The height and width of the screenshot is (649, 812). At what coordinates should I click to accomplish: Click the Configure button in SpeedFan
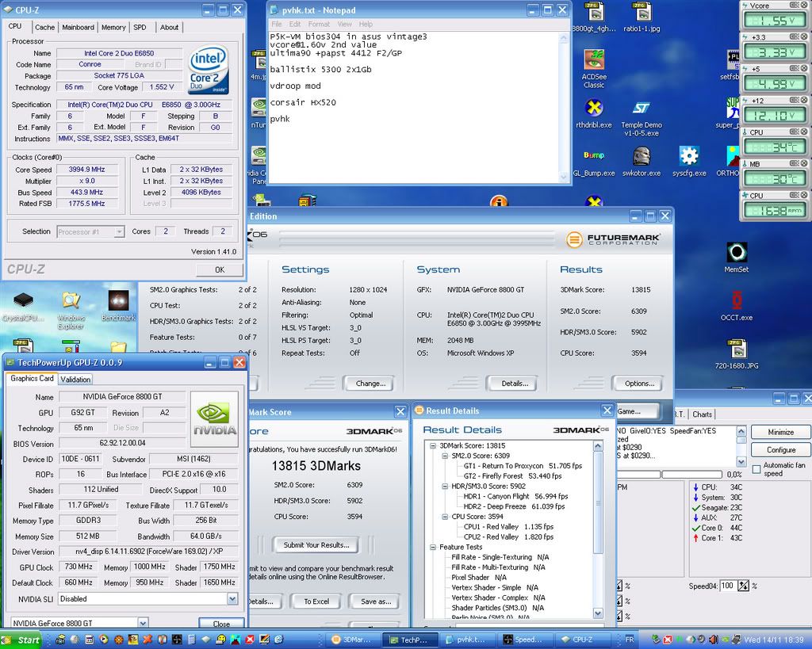780,450
